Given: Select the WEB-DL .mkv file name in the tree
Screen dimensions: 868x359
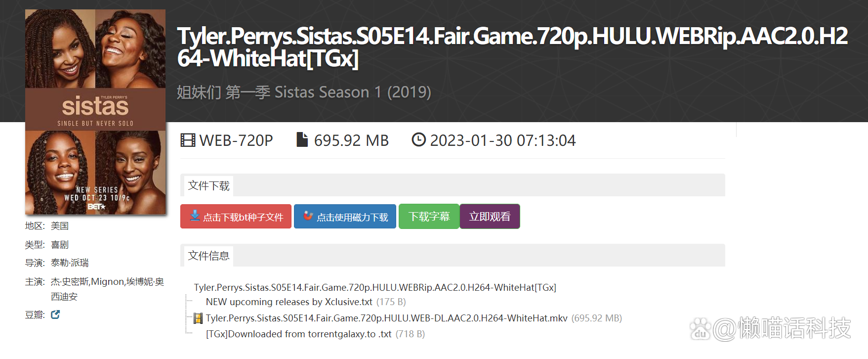Looking at the screenshot, I should (386, 318).
